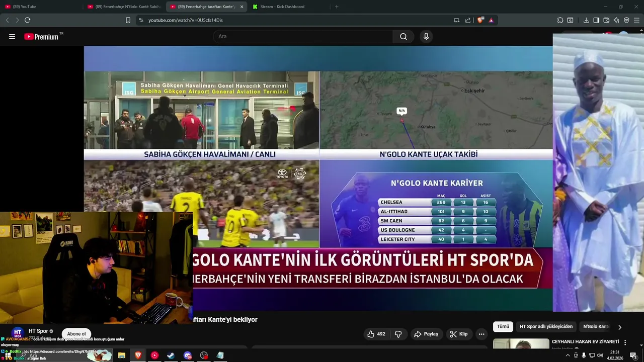Expand more filter chips with right chevron

pos(620,327)
